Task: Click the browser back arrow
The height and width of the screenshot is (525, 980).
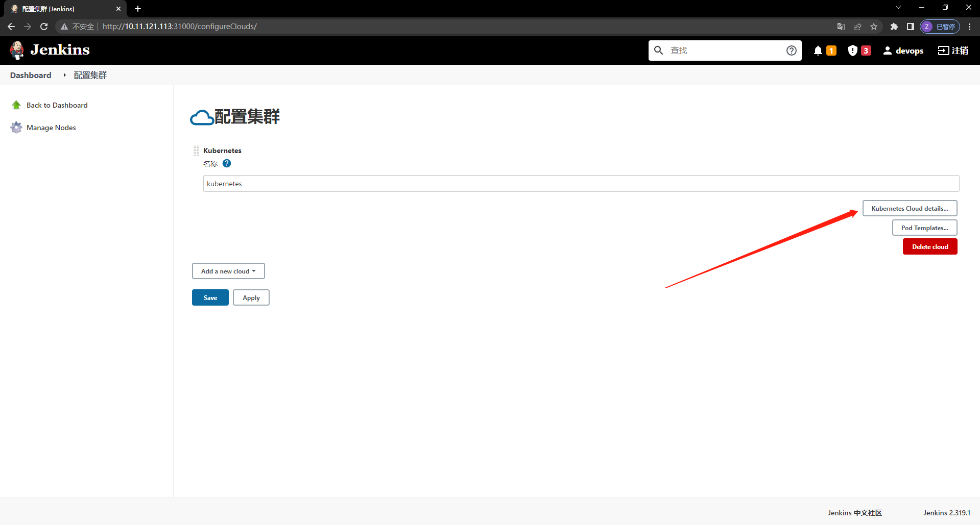Action: point(11,27)
